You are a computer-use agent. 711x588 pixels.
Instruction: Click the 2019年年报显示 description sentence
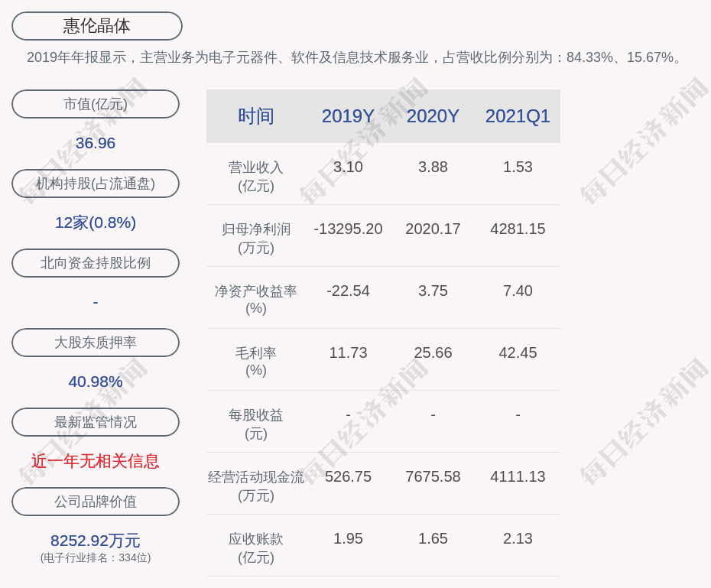(x=354, y=57)
